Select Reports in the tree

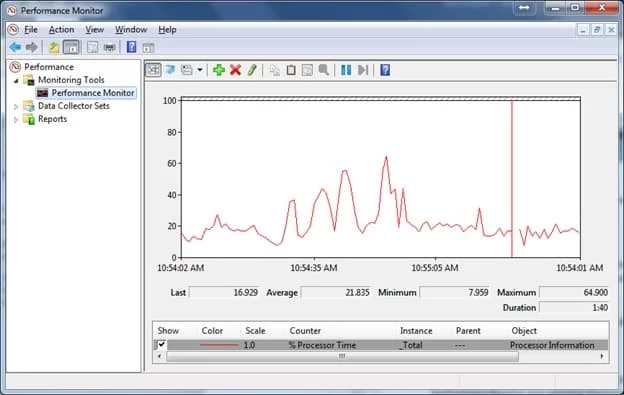[x=52, y=119]
